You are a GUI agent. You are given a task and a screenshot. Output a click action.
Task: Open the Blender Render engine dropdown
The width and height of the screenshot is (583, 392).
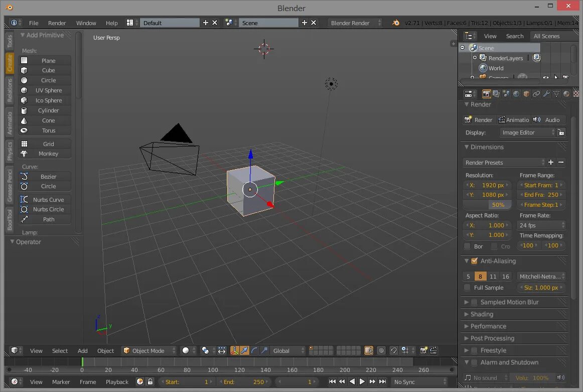355,23
